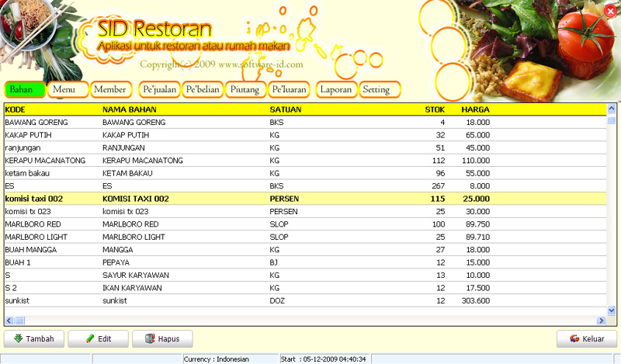
Task: Click the BJ unit cell
Action: point(273,262)
